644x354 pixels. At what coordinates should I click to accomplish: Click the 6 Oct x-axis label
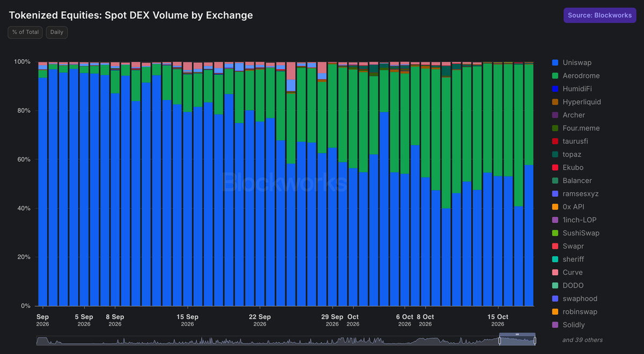point(405,320)
